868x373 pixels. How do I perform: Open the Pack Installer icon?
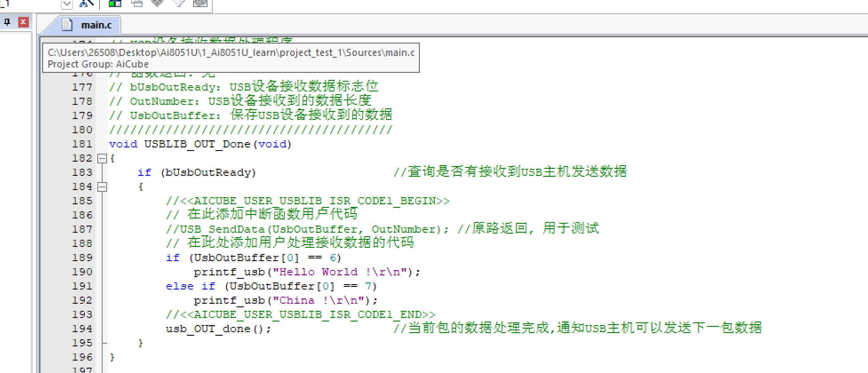point(200,4)
